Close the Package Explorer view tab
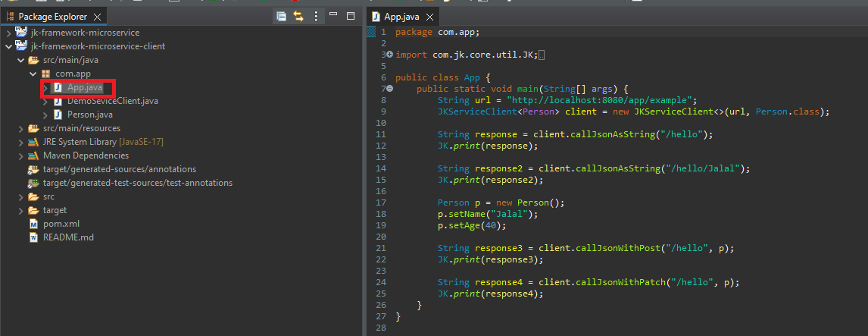 [97, 17]
